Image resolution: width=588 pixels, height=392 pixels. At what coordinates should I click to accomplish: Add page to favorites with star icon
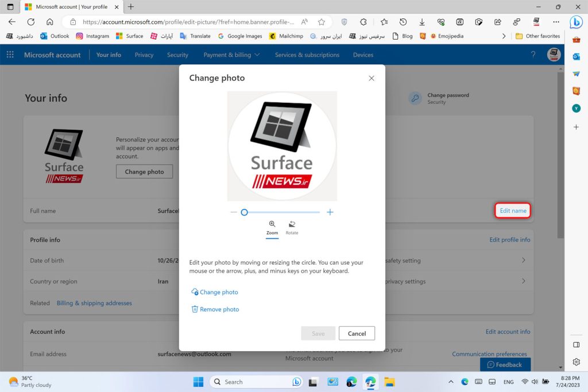(x=322, y=22)
